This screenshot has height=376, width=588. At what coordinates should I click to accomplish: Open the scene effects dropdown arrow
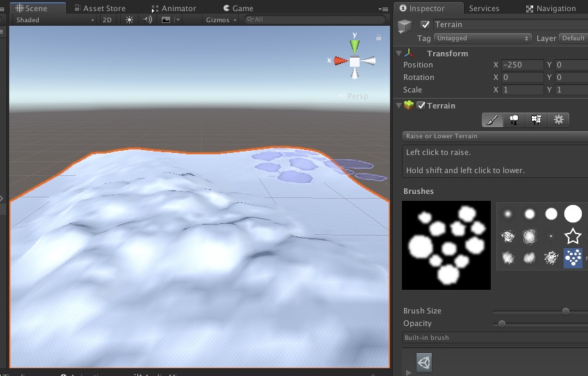point(178,20)
